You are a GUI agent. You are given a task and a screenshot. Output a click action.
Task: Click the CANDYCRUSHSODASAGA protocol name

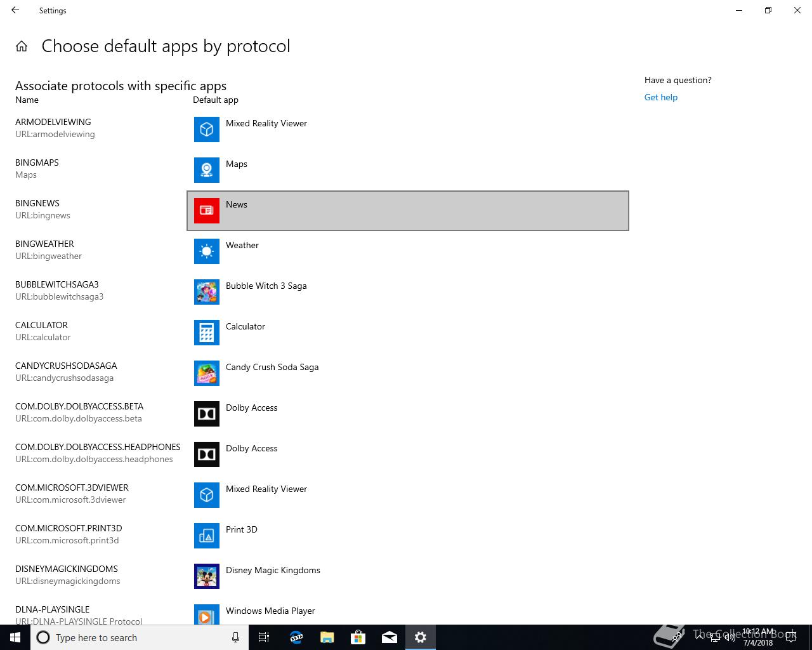[x=66, y=366]
